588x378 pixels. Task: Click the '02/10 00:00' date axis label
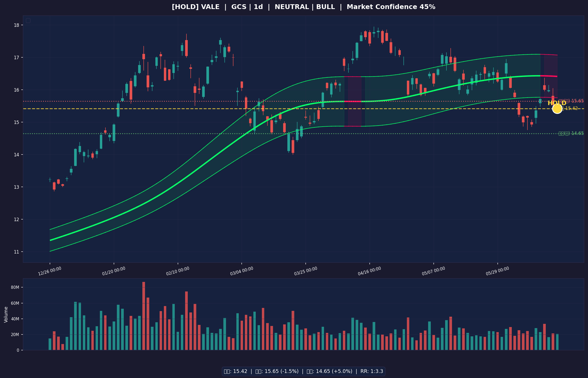point(178,271)
